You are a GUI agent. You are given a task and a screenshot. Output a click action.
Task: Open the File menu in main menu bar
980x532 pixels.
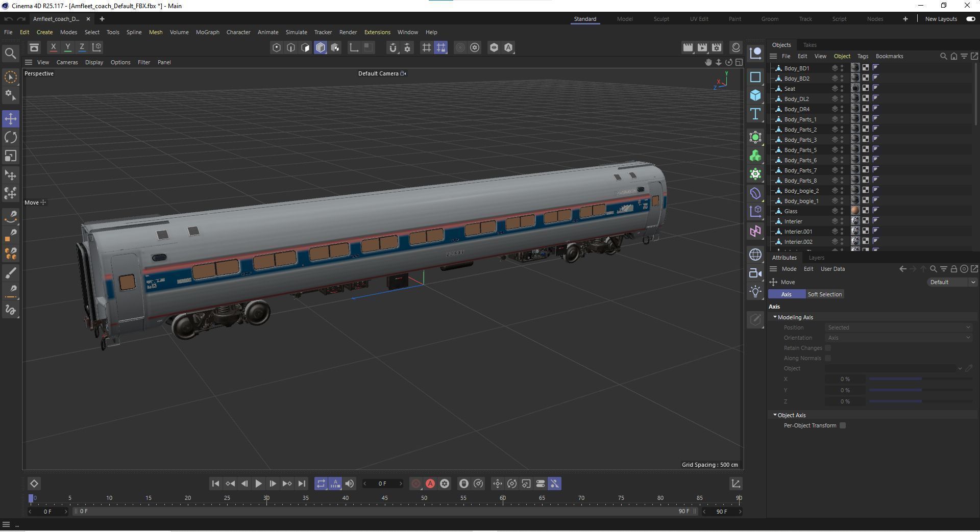tap(8, 32)
